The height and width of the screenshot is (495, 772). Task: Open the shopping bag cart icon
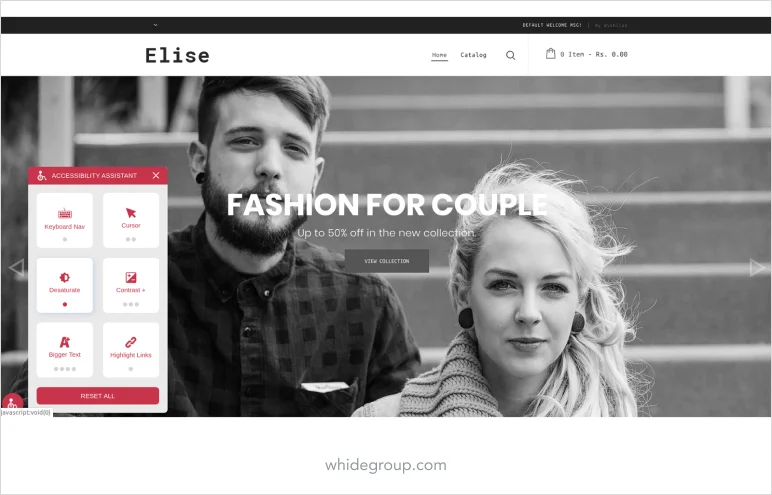coord(550,54)
